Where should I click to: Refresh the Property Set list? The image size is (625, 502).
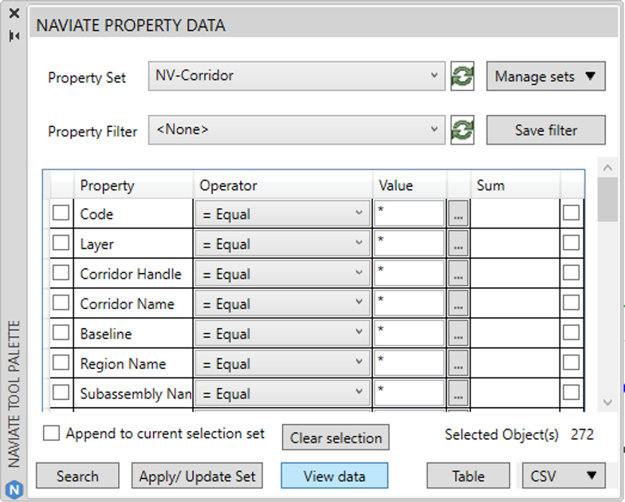pos(462,76)
